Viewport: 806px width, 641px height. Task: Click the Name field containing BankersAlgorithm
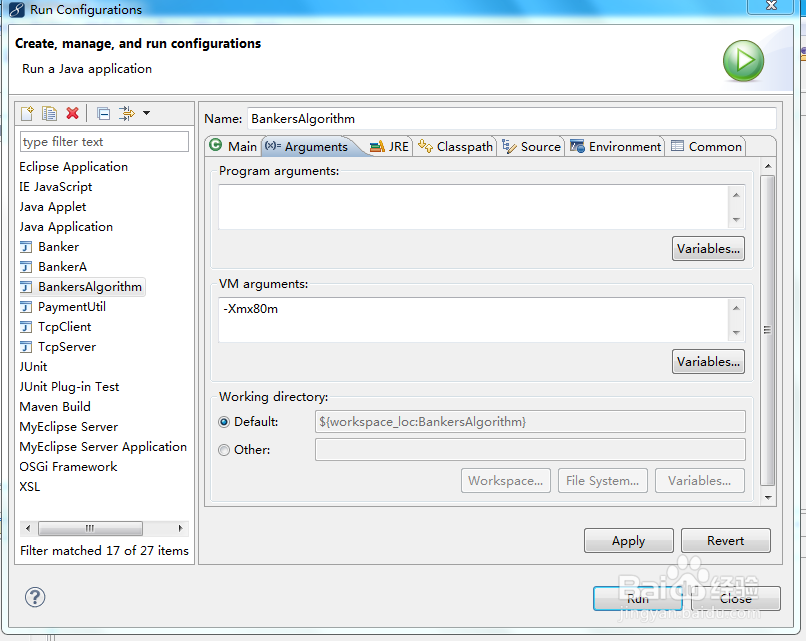(x=511, y=119)
